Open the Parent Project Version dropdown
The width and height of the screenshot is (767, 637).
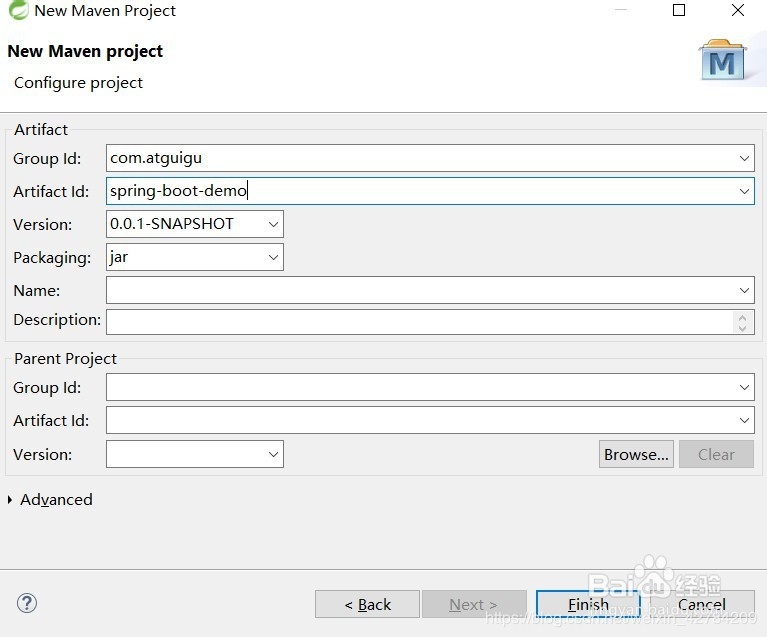[x=274, y=454]
